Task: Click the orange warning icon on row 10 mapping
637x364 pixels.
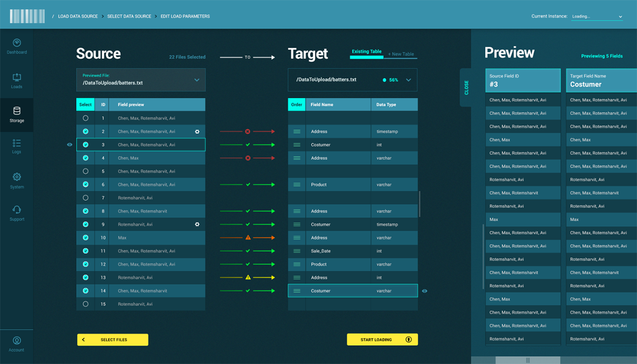Action: point(248,238)
